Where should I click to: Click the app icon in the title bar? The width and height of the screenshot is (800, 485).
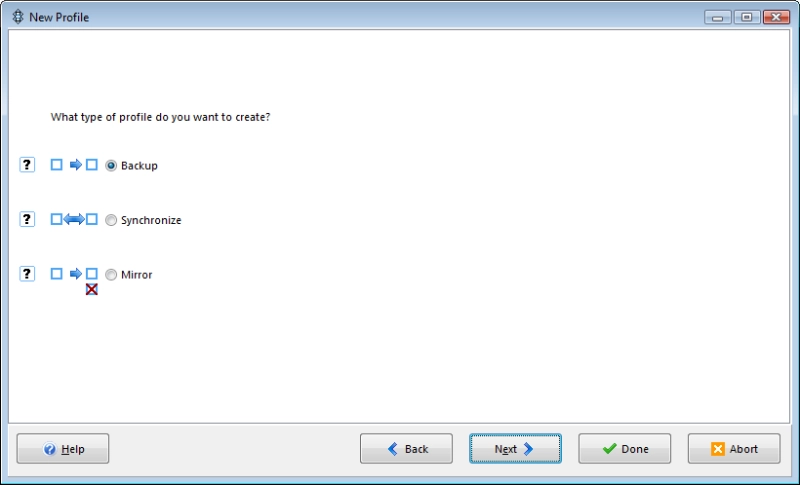[x=18, y=17]
